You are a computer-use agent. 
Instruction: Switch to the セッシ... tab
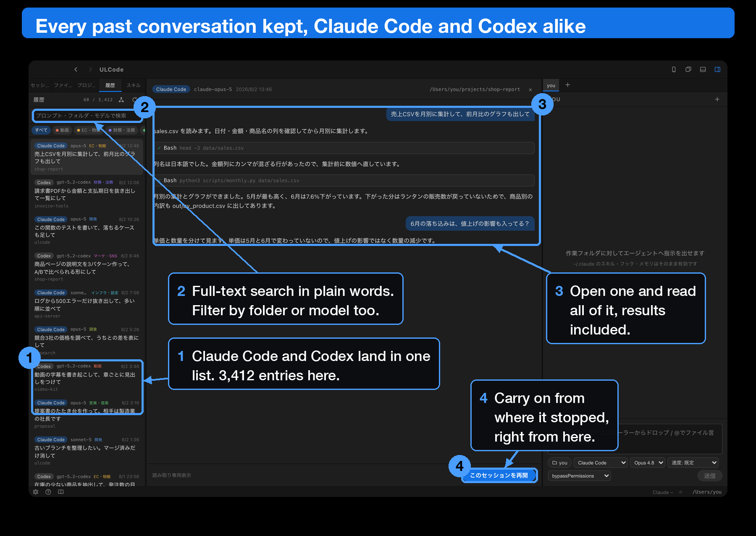(39, 85)
